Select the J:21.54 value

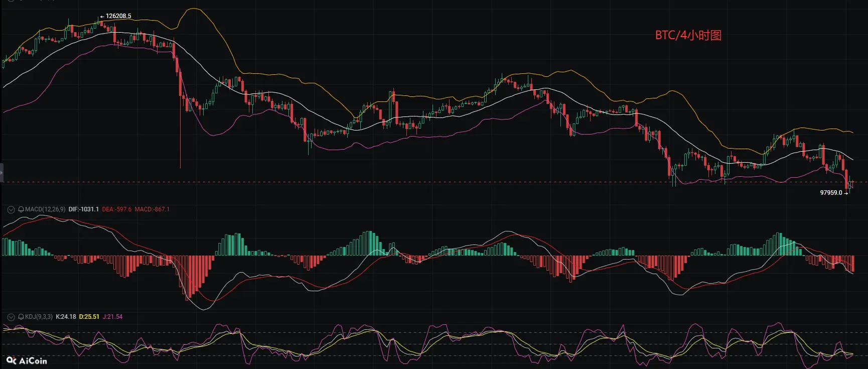(x=112, y=317)
